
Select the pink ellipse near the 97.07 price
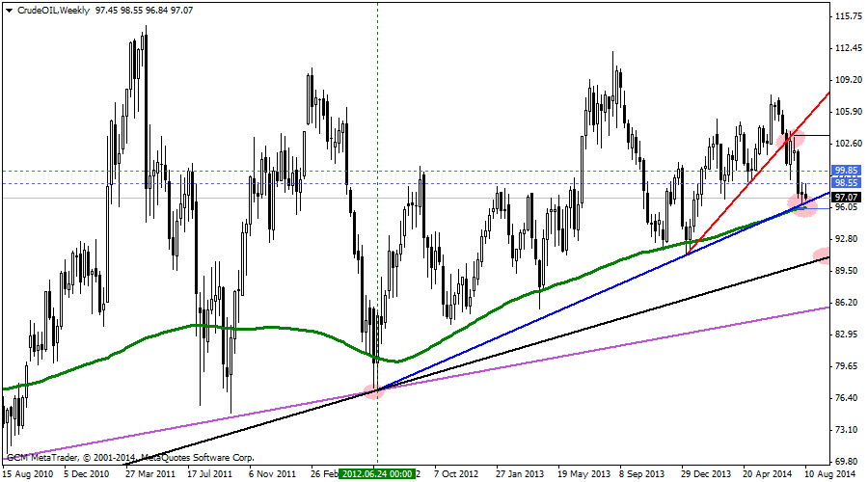[x=801, y=203]
